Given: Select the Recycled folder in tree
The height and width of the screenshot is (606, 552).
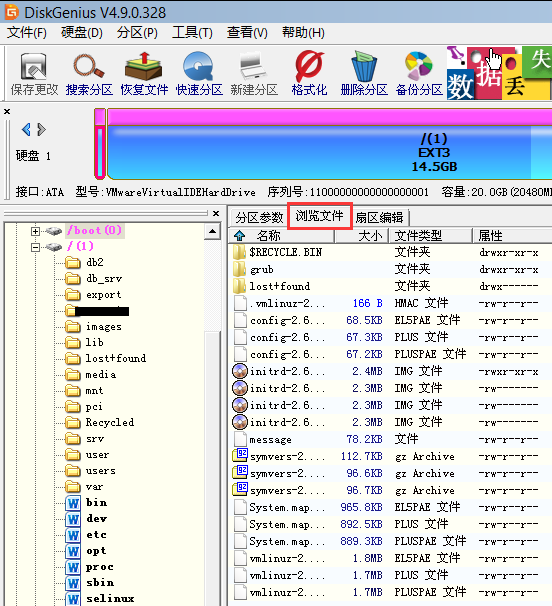Looking at the screenshot, I should (x=110, y=422).
